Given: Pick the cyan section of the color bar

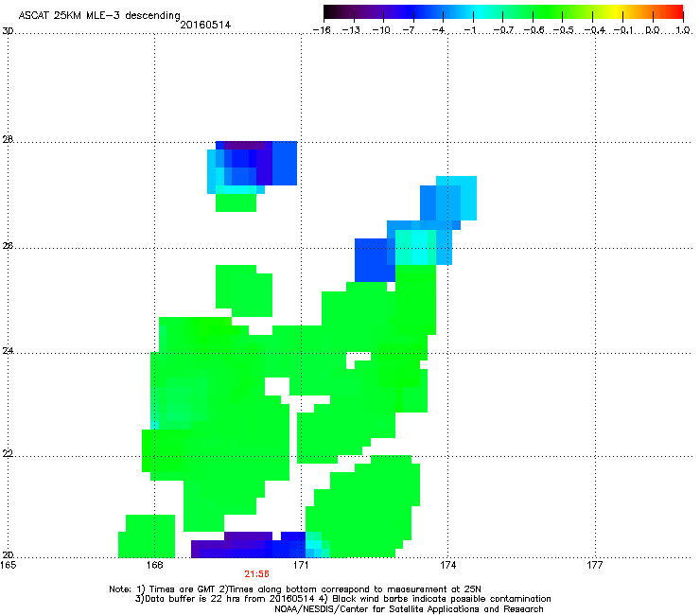Looking at the screenshot, I should point(480,12).
